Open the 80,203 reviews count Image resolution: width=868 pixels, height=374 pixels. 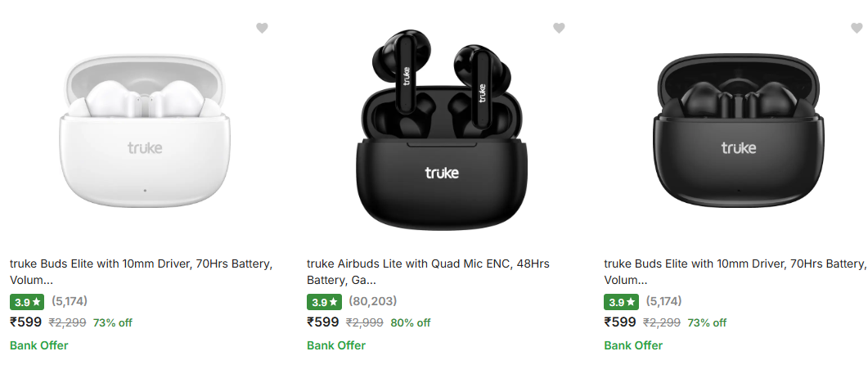[x=372, y=301]
